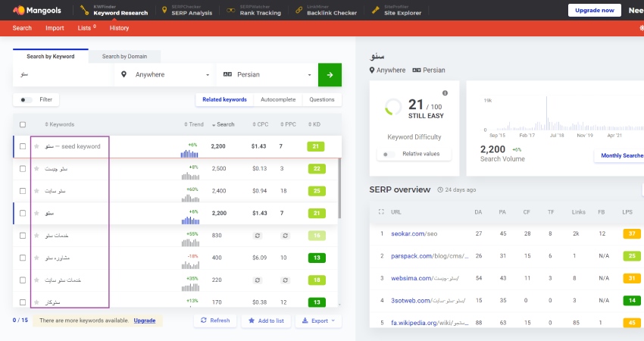644x341 pixels.
Task: Check the checkbox for 400 search row
Action: (x=23, y=258)
